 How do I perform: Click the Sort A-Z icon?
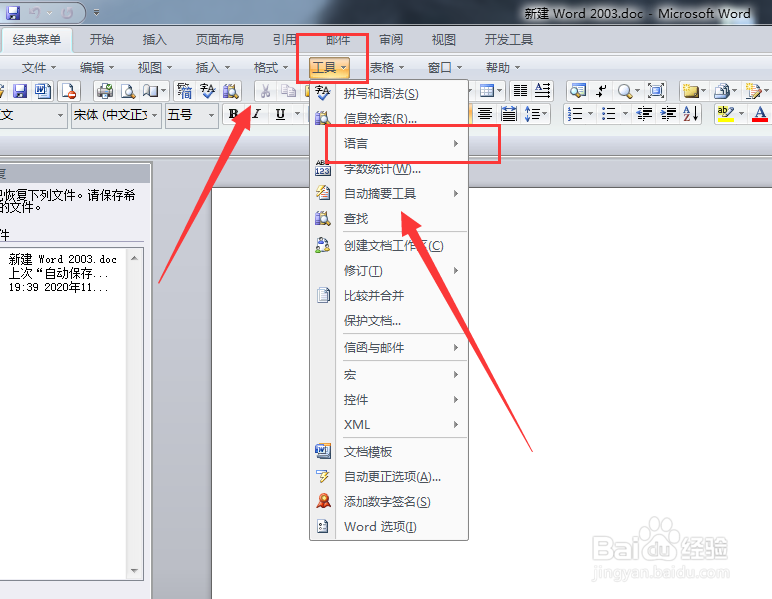[691, 114]
